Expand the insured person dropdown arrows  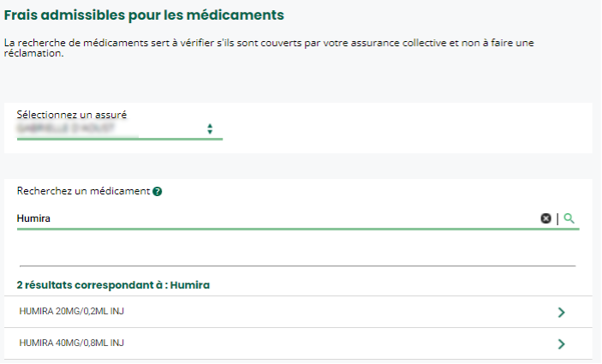(210, 128)
